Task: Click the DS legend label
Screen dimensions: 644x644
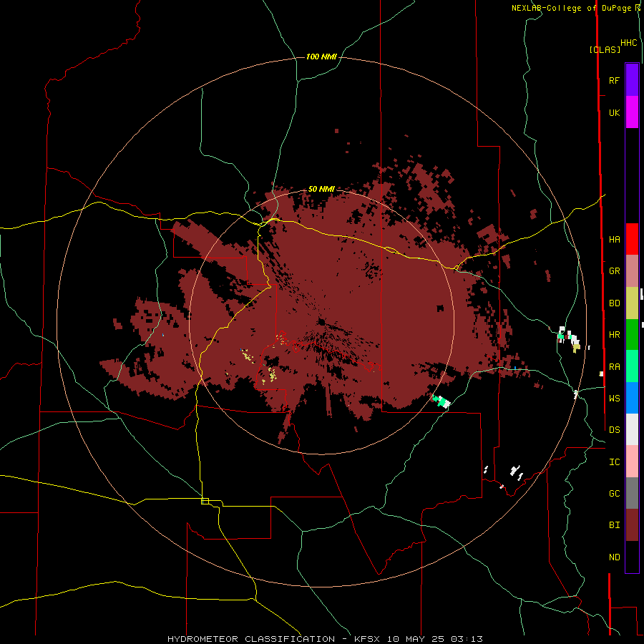Action: point(615,430)
